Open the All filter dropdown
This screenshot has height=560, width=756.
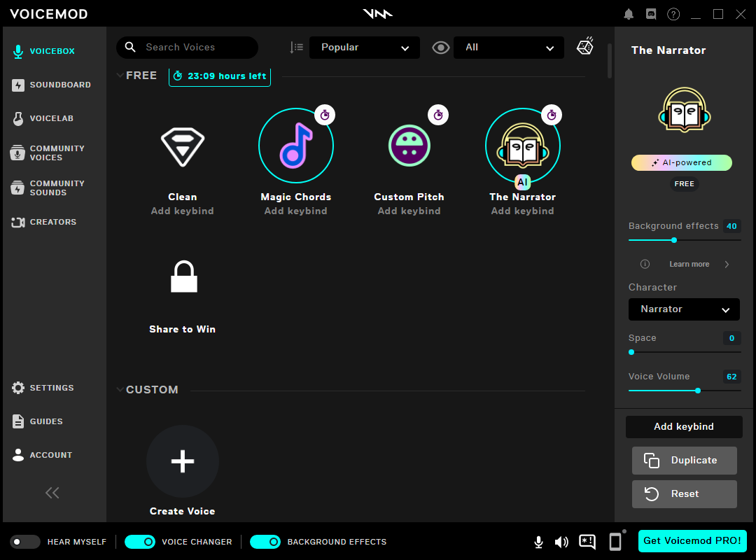click(509, 48)
